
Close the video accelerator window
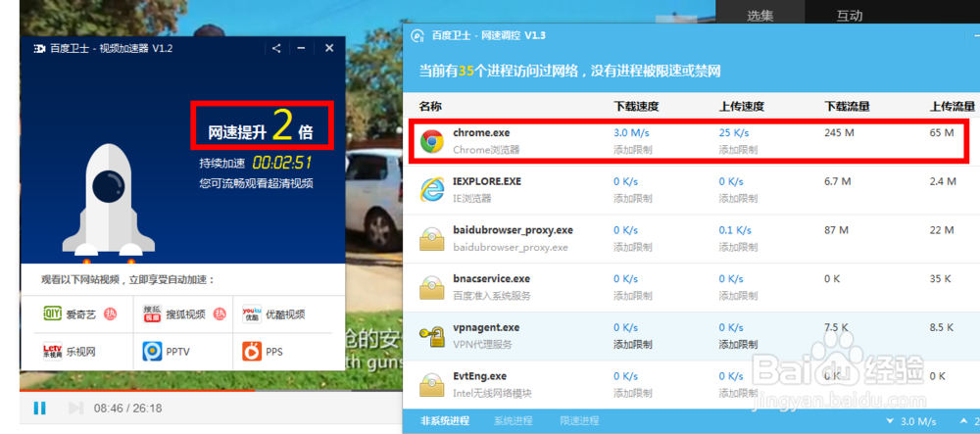[329, 48]
